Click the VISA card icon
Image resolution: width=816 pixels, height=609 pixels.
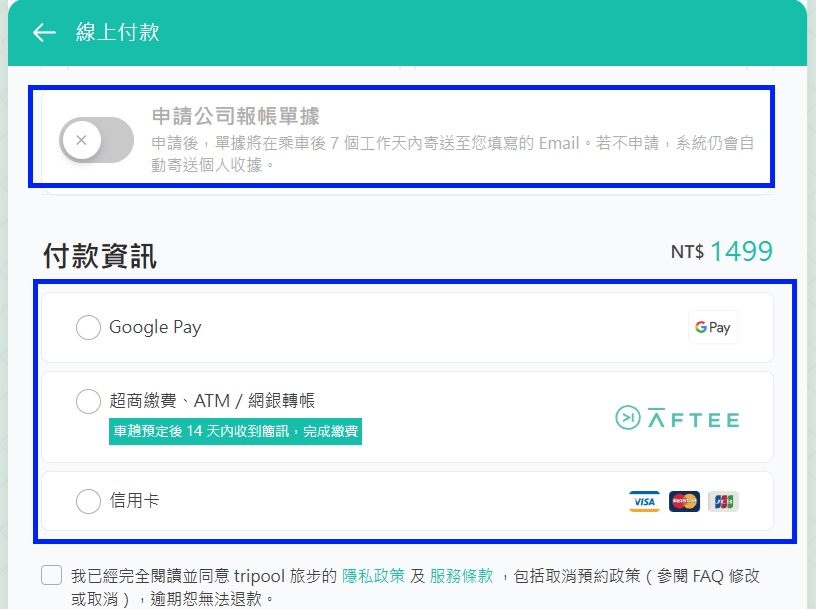click(x=644, y=500)
